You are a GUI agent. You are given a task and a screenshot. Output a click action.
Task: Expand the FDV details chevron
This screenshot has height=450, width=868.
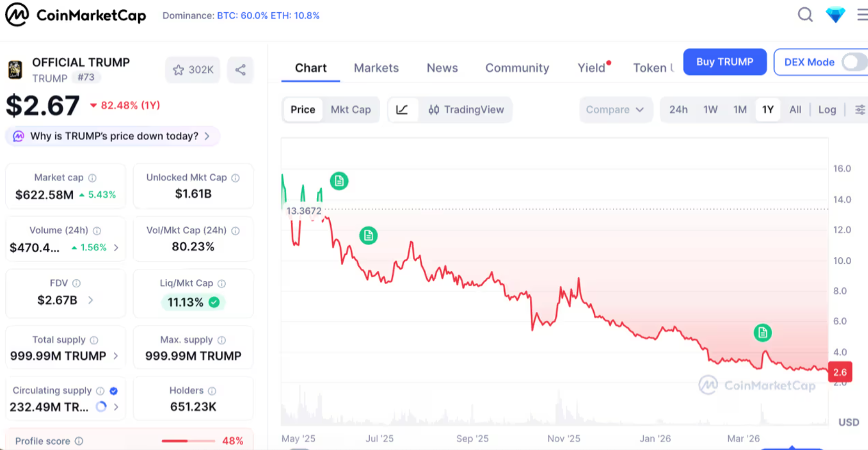(x=91, y=300)
